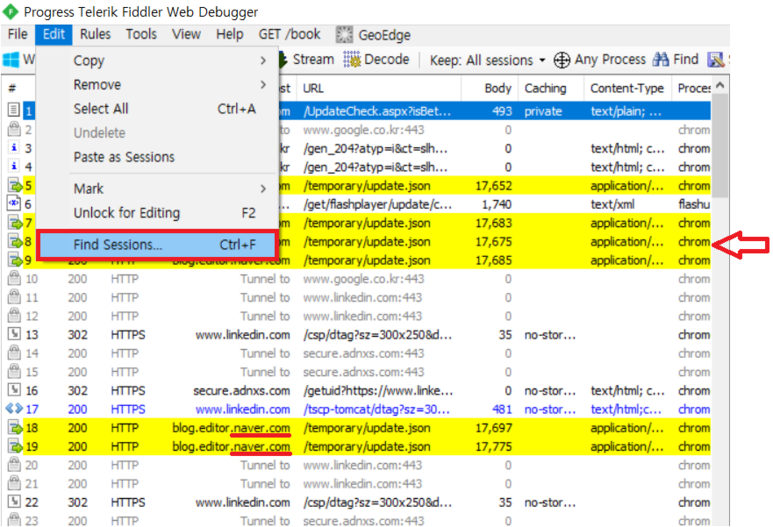The height and width of the screenshot is (527, 773).
Task: Click the XML icon of session 6
Action: coord(14,203)
